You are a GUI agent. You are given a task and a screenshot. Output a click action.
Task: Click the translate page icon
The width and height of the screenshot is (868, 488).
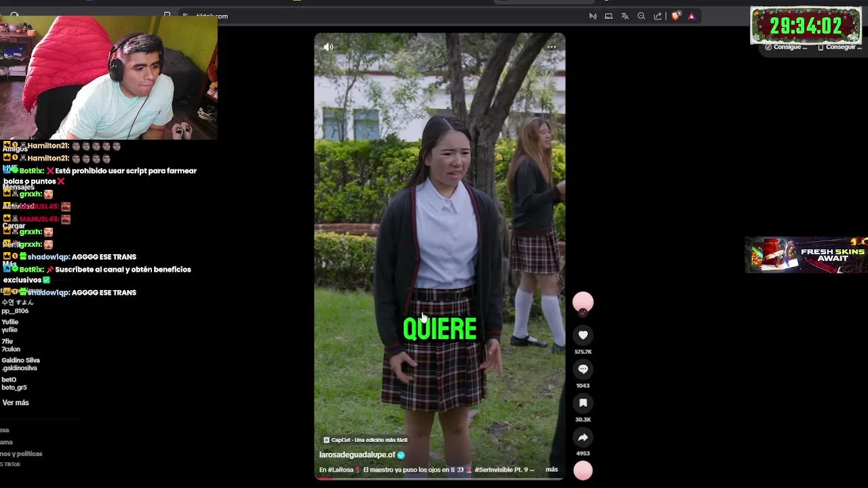[625, 16]
